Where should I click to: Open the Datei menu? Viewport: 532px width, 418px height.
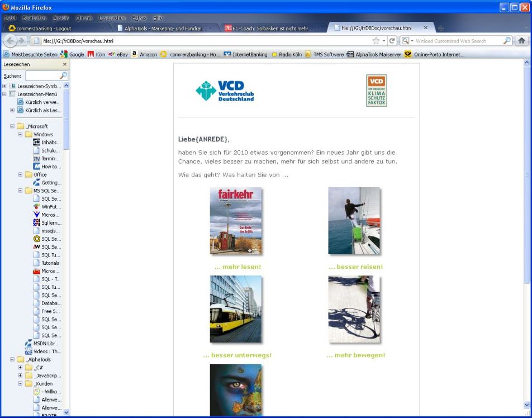pos(10,18)
